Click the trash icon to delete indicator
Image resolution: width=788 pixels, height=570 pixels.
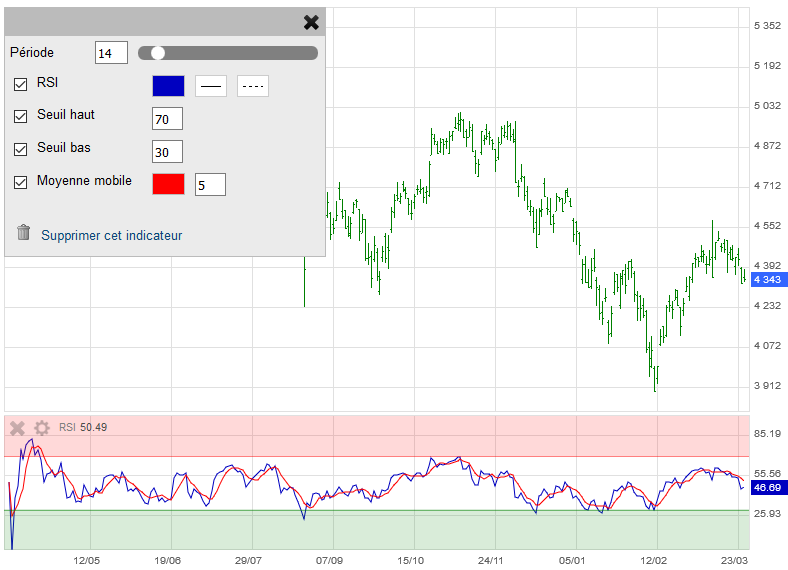pos(24,233)
